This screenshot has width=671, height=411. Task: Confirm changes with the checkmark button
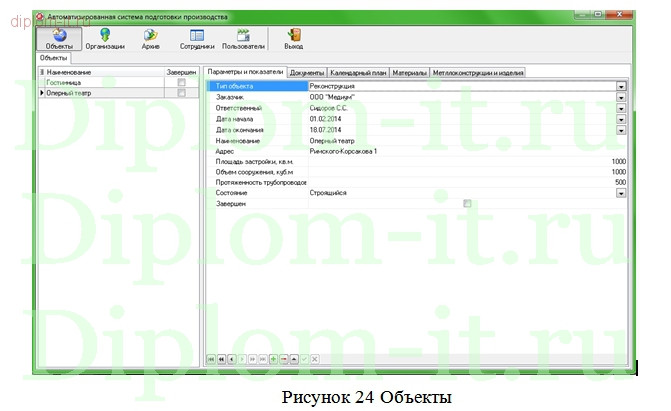click(304, 359)
